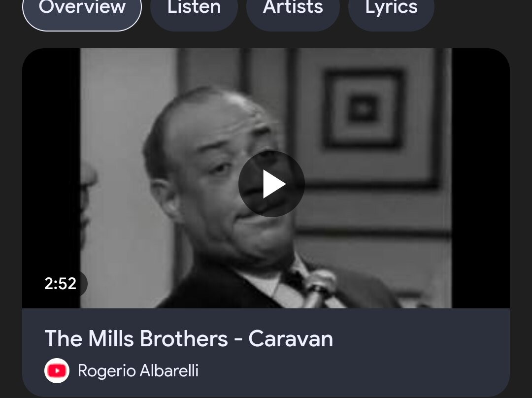Click the 2:52 duration badge
The image size is (532, 398).
tap(61, 283)
